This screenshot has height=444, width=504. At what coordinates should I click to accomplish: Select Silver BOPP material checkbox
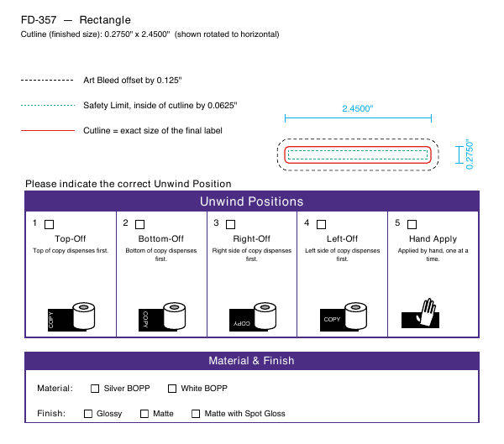(x=95, y=389)
